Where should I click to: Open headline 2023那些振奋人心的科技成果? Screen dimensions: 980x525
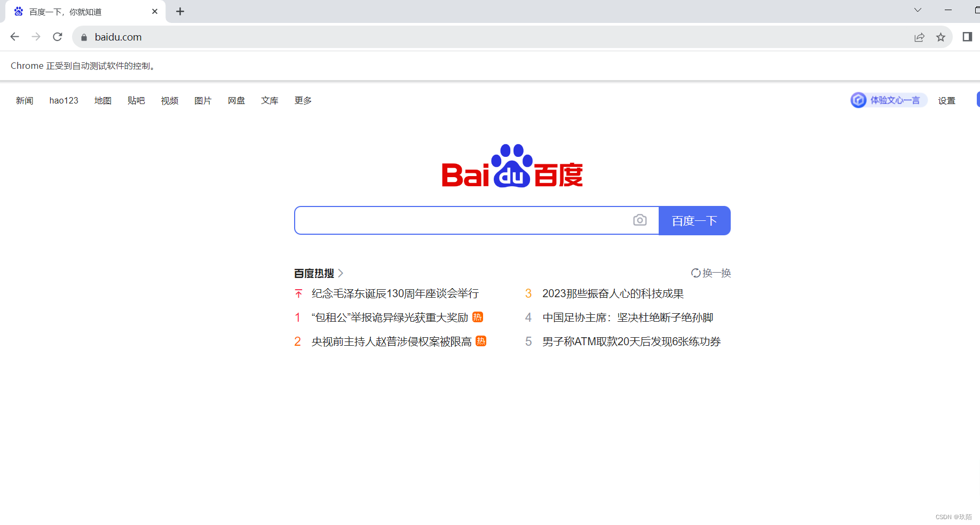click(613, 294)
